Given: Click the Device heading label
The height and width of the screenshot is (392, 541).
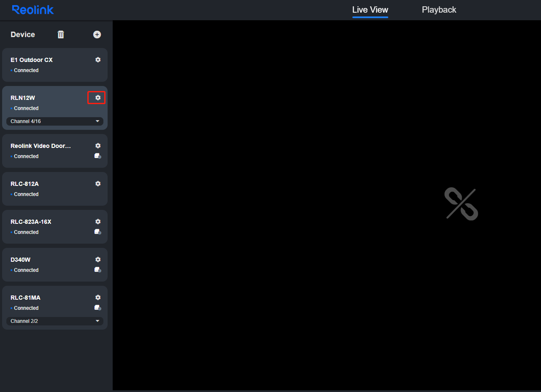Looking at the screenshot, I should pyautogui.click(x=23, y=35).
